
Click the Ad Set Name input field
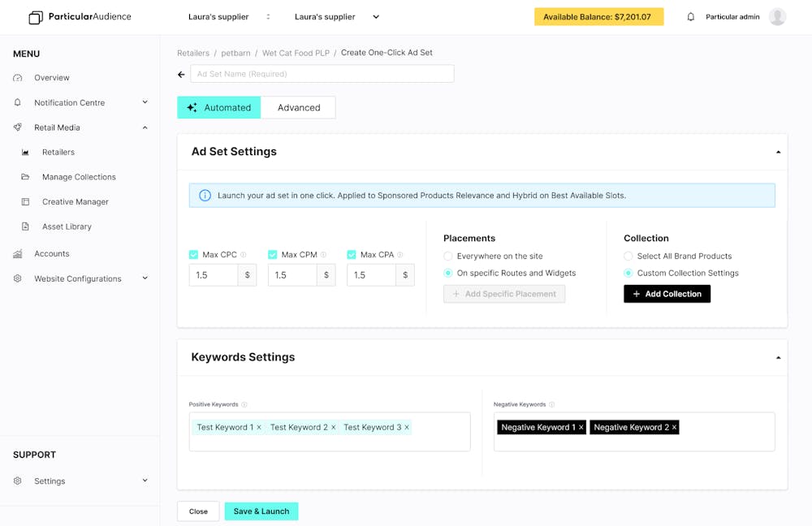click(322, 74)
